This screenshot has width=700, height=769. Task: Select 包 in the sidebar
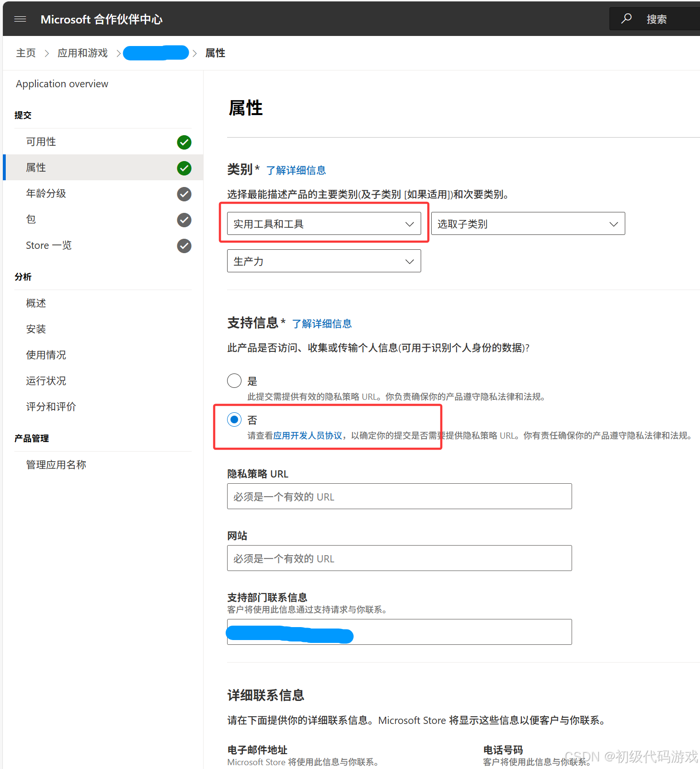tap(103, 220)
